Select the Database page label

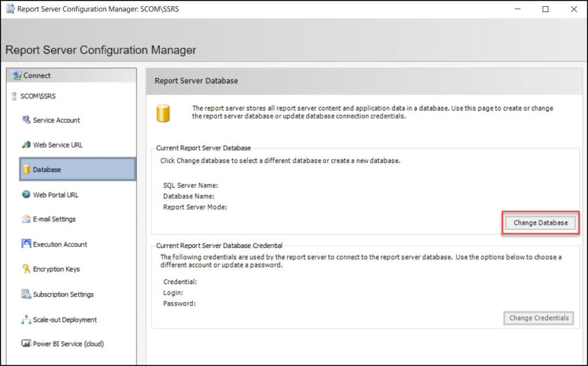pyautogui.click(x=47, y=170)
